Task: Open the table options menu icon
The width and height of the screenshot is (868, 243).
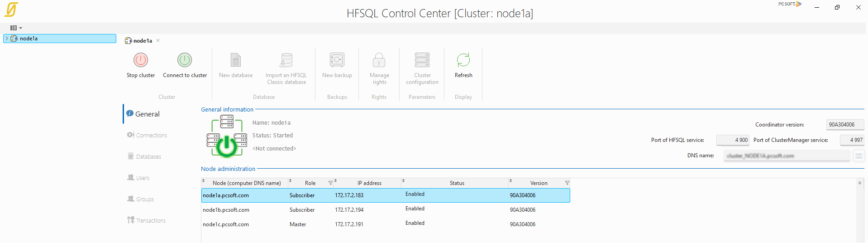Action: [860, 183]
